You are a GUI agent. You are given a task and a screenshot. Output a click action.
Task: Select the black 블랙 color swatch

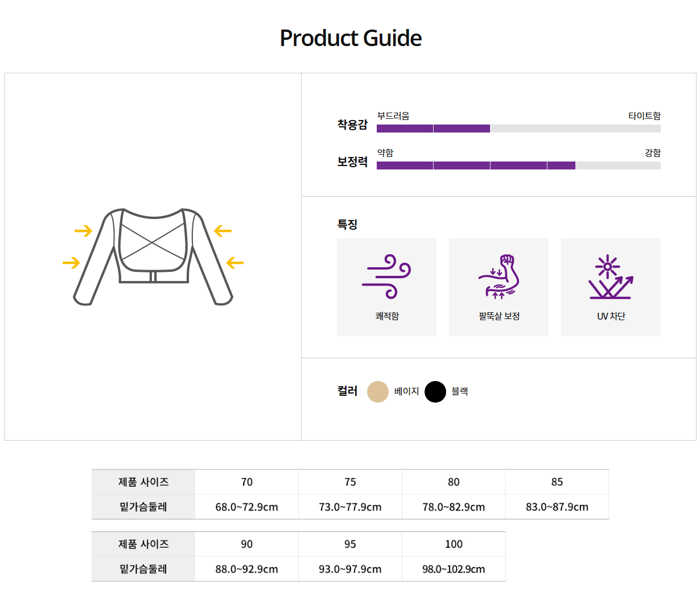[435, 392]
